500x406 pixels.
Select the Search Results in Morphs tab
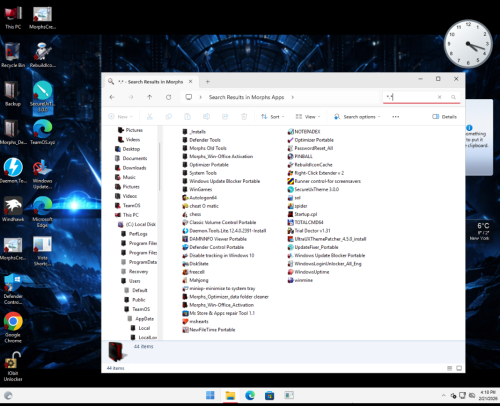(151, 82)
